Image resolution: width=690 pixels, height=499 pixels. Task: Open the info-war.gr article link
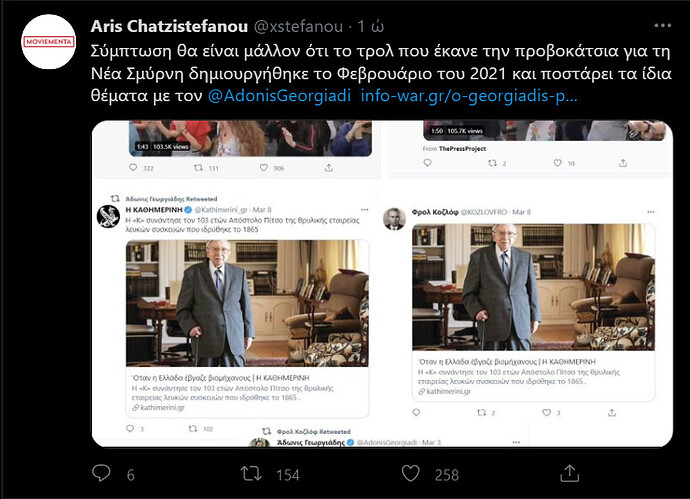(469, 95)
